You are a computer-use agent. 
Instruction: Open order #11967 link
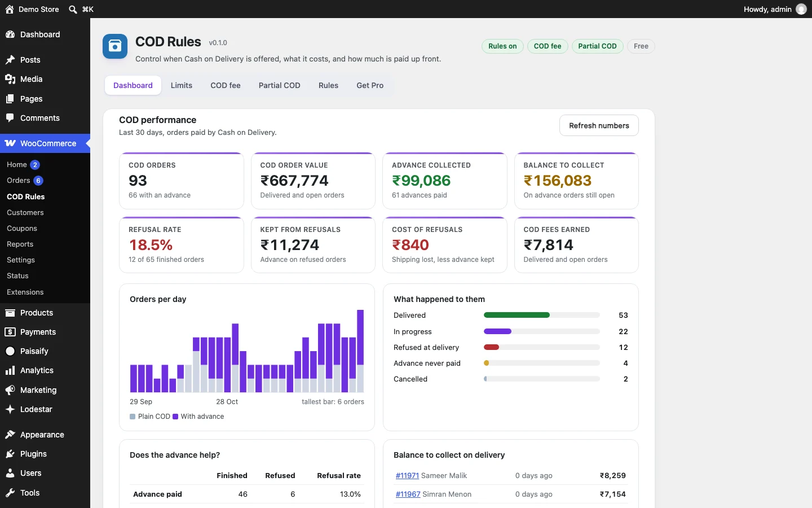point(408,494)
